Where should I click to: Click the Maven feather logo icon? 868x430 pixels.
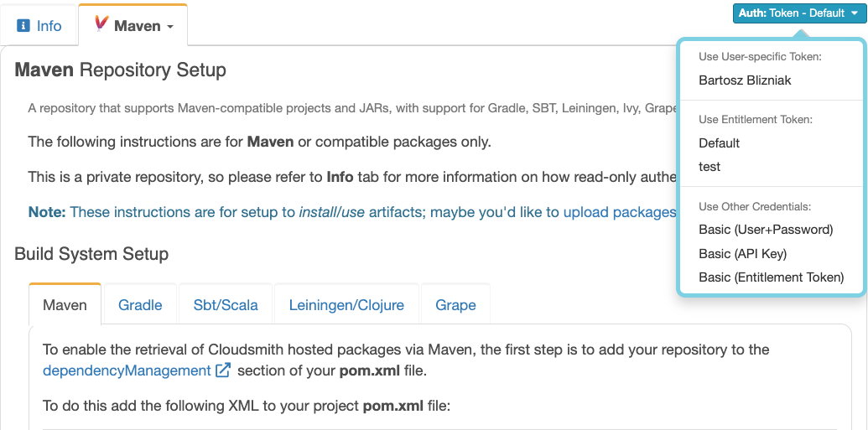point(101,23)
